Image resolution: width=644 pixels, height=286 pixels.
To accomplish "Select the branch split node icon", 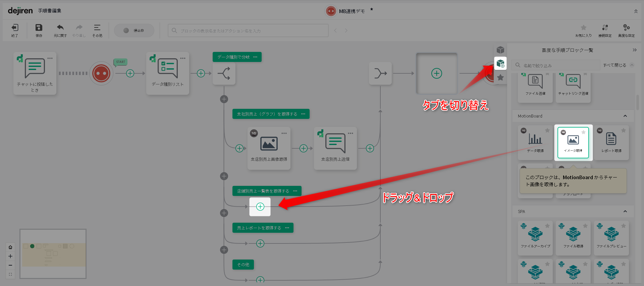I will (224, 73).
